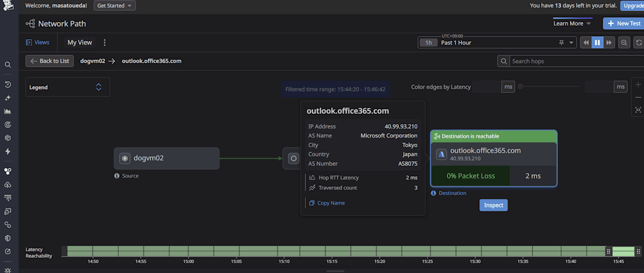Image resolution: width=644 pixels, height=273 pixels.
Task: Click the Network Path title icon
Action: click(30, 24)
